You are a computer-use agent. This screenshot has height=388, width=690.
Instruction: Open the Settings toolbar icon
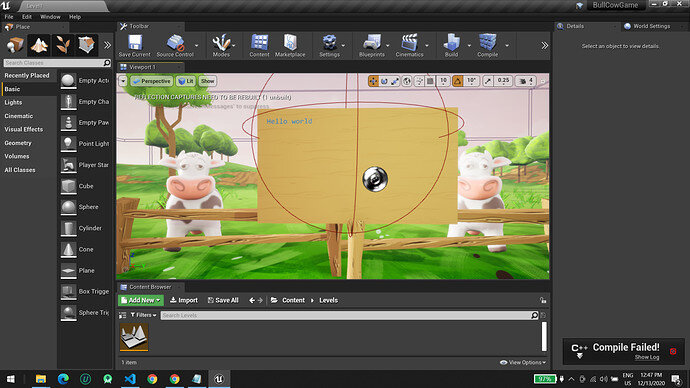[329, 46]
